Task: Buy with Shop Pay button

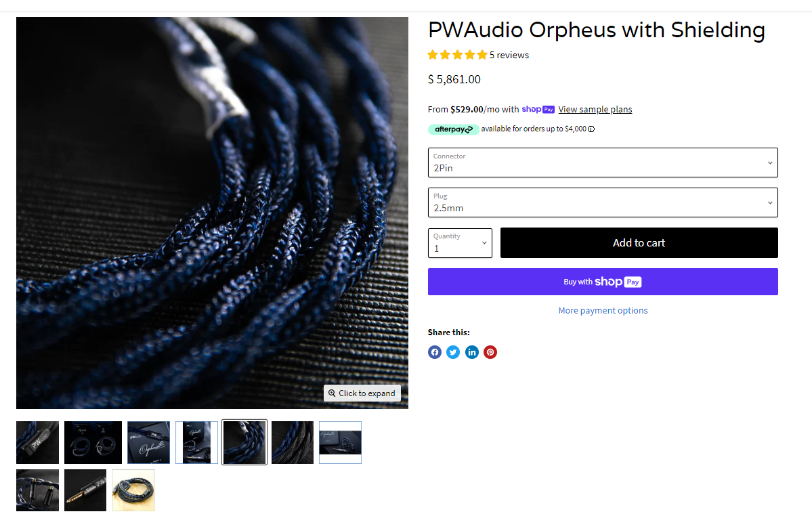Action: click(603, 282)
